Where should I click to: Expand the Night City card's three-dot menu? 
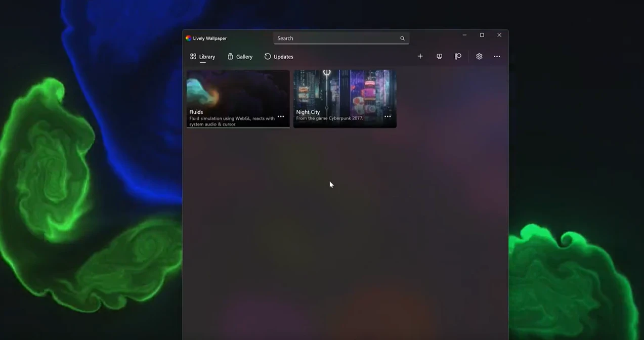click(388, 116)
